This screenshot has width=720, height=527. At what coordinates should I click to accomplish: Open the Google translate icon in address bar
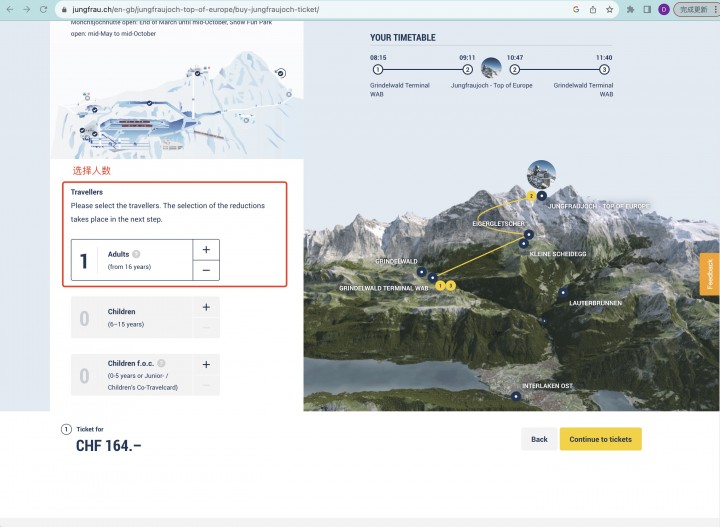point(576,9)
